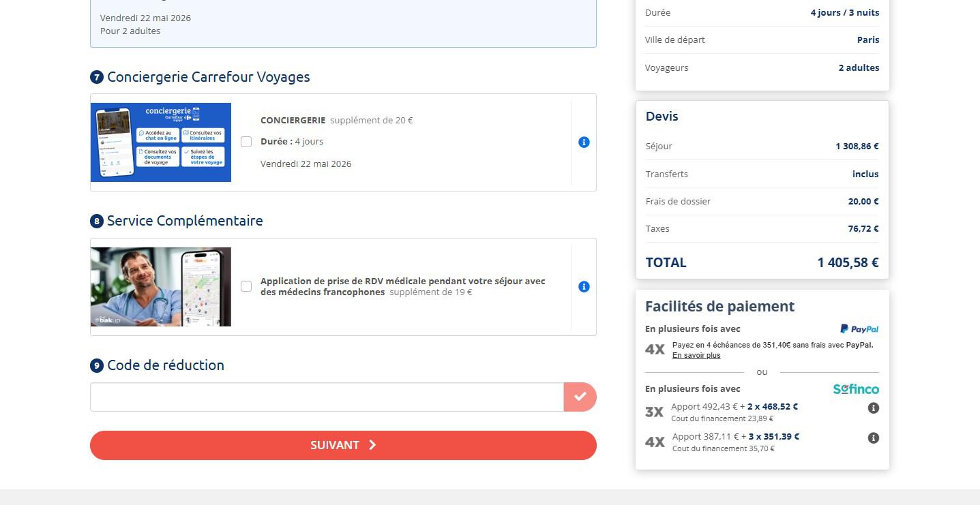Image resolution: width=980 pixels, height=505 pixels.
Task: Check the medical RDV application option
Action: (246, 286)
